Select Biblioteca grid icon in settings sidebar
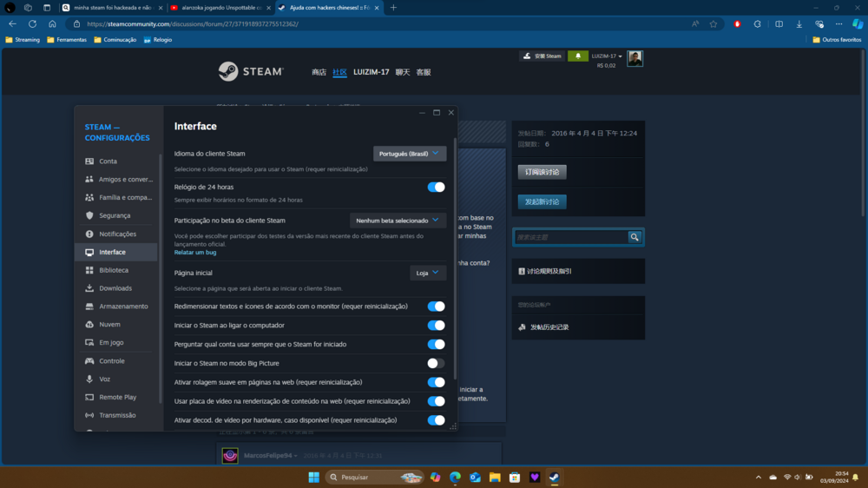The height and width of the screenshot is (488, 868). point(89,270)
